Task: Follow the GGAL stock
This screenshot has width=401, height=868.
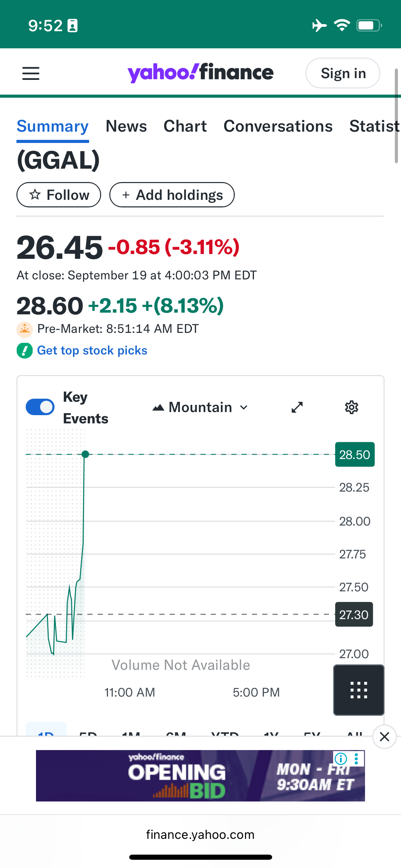Action: point(59,195)
